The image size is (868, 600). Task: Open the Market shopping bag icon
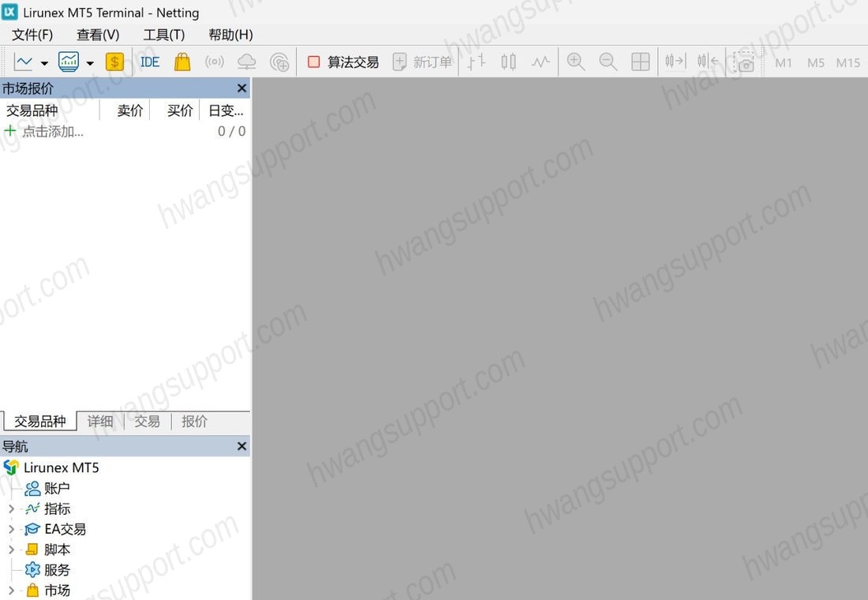pos(182,62)
